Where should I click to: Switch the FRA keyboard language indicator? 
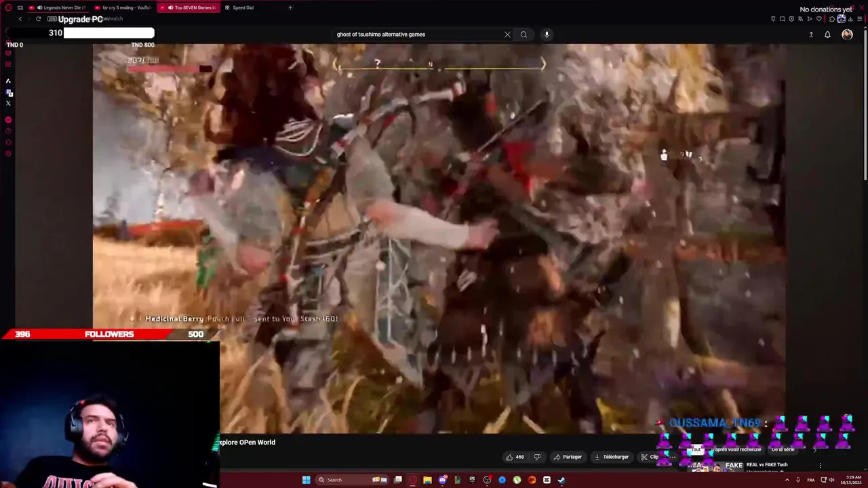coord(811,480)
